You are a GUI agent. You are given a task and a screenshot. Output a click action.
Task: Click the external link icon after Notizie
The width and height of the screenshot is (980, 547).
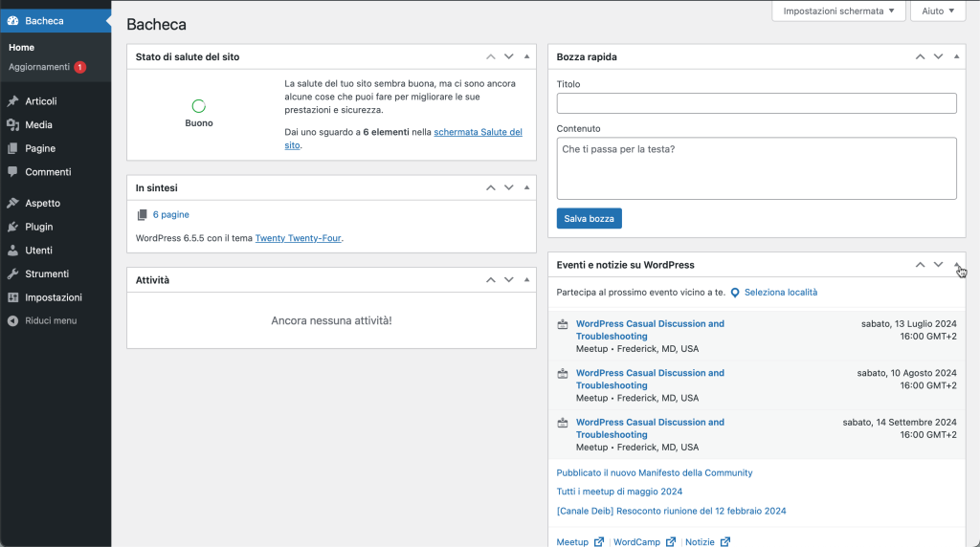click(725, 541)
